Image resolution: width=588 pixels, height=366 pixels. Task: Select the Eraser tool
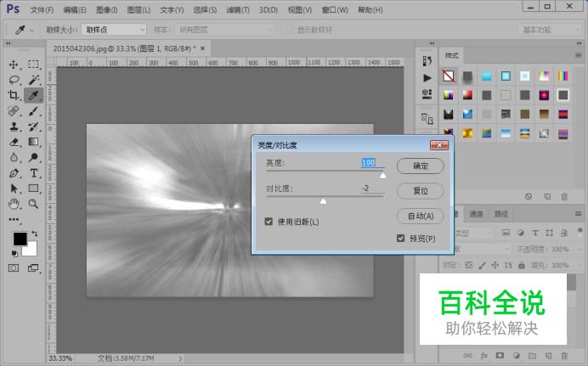click(14, 142)
